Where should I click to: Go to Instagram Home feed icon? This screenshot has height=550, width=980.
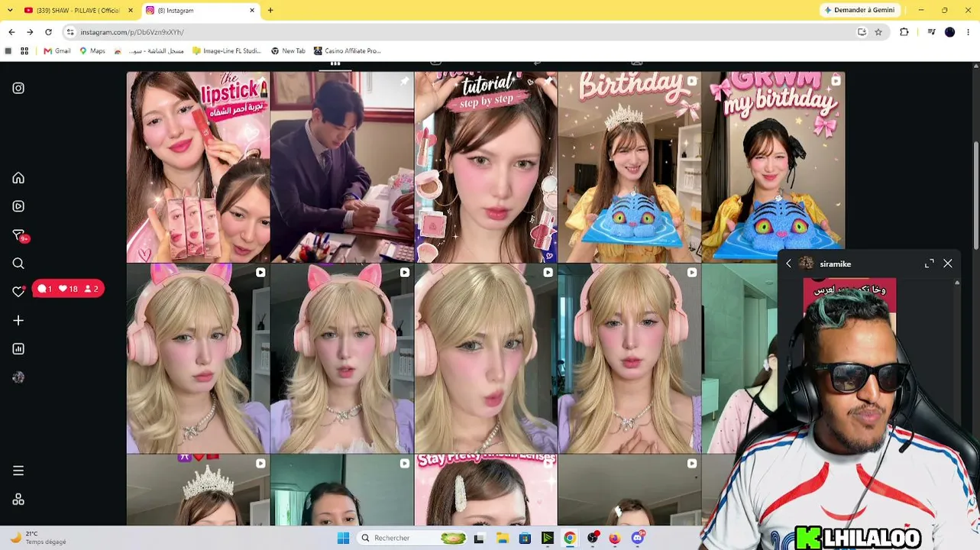point(18,178)
